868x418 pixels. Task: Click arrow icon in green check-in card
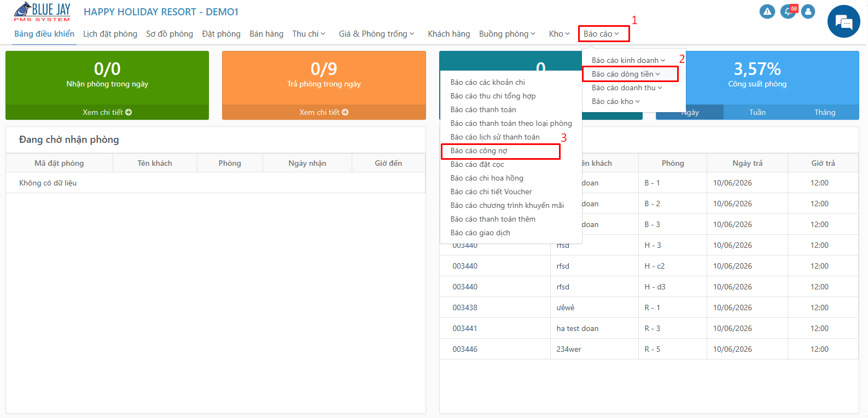[129, 112]
